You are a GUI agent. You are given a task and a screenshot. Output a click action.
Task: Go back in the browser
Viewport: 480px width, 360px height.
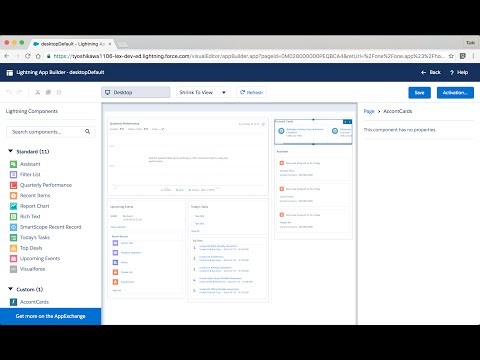[x=7, y=56]
